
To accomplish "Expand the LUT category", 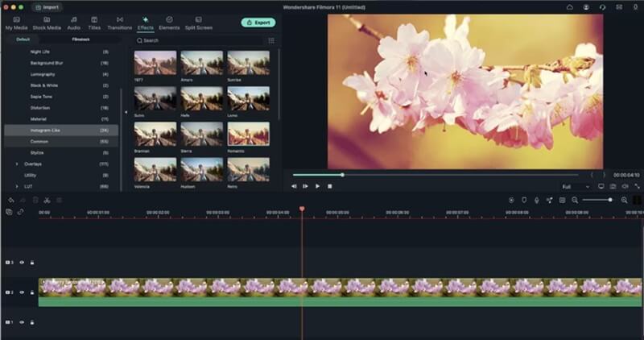I will (x=17, y=186).
